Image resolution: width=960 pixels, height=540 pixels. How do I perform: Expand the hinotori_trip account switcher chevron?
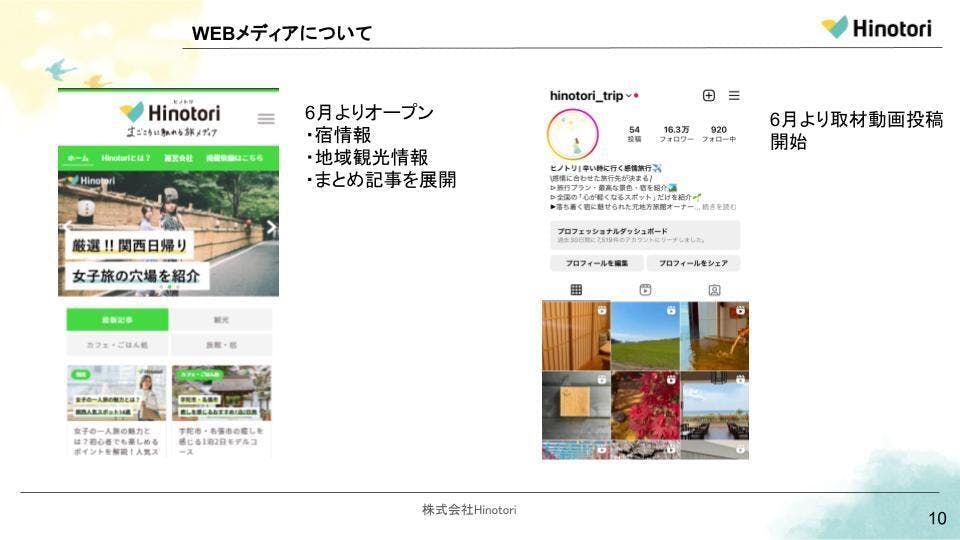[x=628, y=97]
